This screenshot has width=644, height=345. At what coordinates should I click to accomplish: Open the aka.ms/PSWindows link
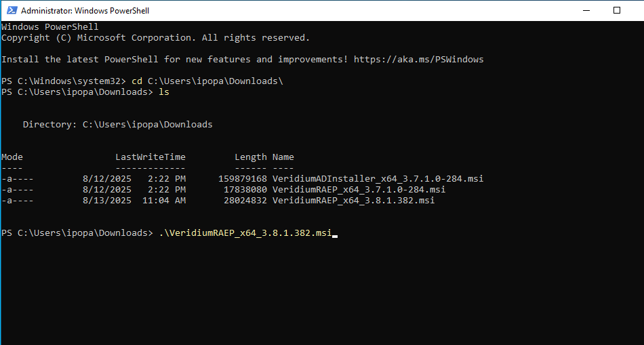pyautogui.click(x=418, y=60)
